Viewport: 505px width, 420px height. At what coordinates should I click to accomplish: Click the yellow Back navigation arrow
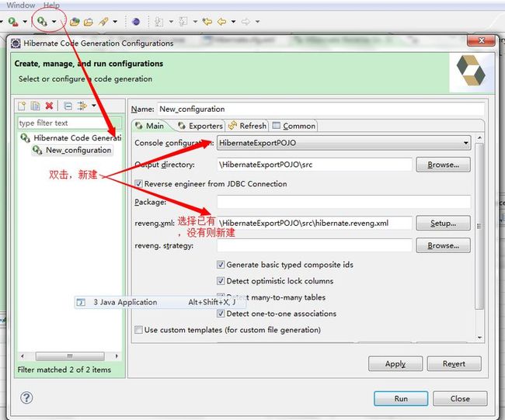pos(222,22)
